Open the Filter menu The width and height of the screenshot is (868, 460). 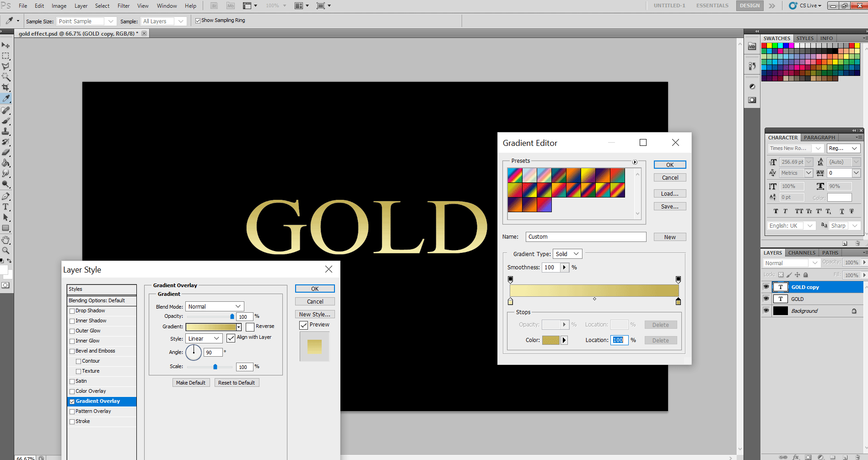(123, 5)
